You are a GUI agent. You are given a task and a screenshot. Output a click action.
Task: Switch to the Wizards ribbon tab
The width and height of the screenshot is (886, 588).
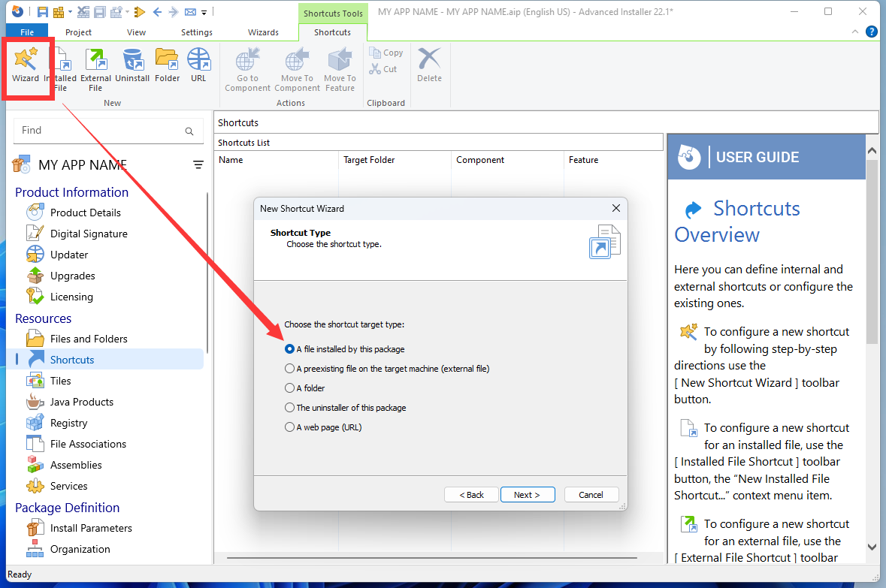tap(263, 32)
